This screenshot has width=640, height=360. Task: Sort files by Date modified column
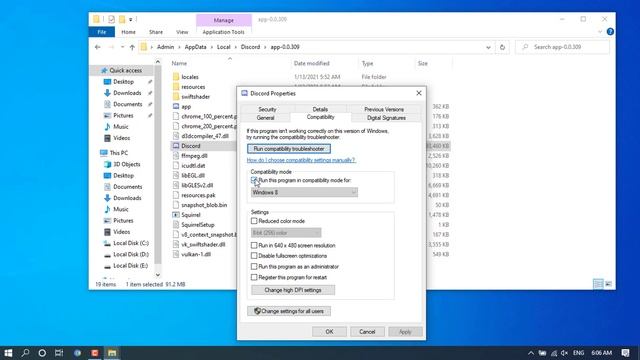click(x=311, y=64)
